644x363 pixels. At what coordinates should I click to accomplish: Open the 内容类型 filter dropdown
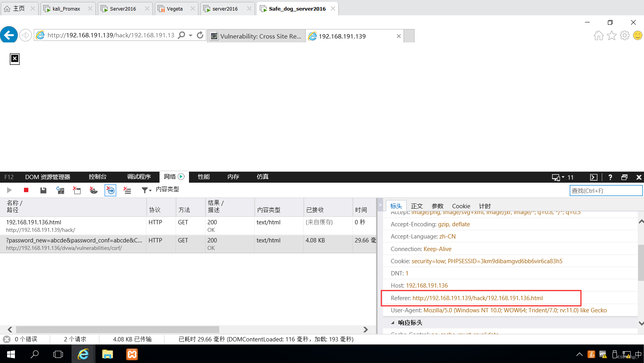[x=146, y=190]
